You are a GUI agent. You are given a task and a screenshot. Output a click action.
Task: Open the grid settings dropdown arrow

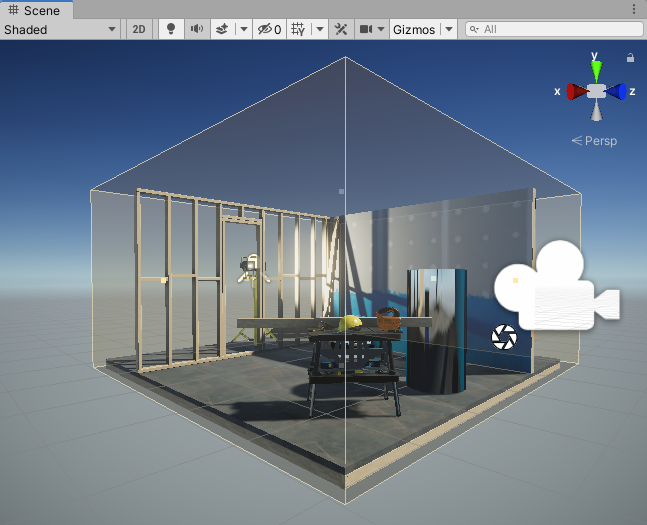click(x=320, y=29)
